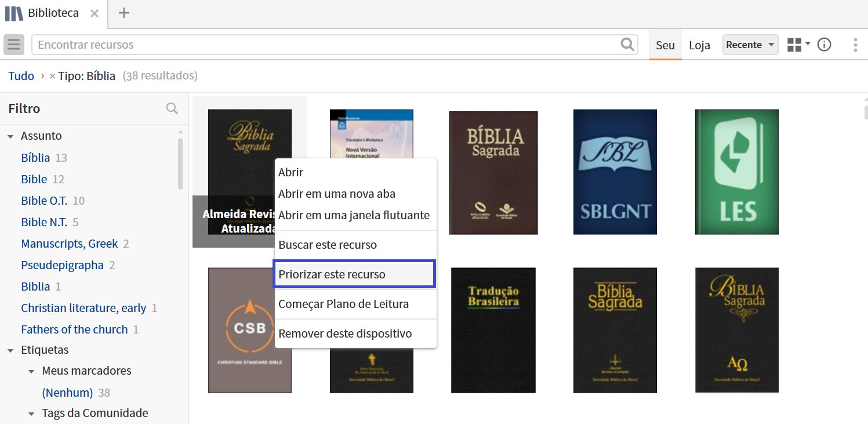Close the Biblioteca tab
This screenshot has width=868, height=424.
(95, 13)
